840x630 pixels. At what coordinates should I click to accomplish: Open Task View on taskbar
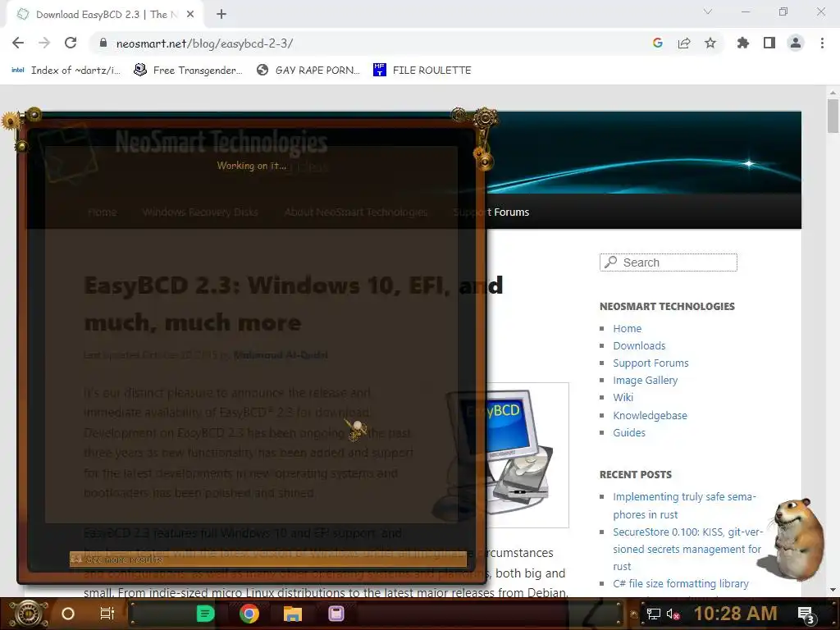[107, 614]
